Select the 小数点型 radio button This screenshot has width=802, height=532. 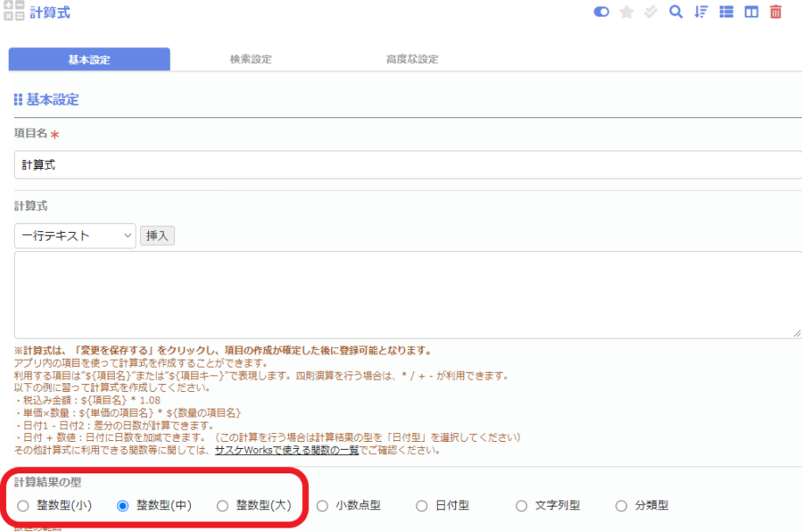[x=322, y=506]
